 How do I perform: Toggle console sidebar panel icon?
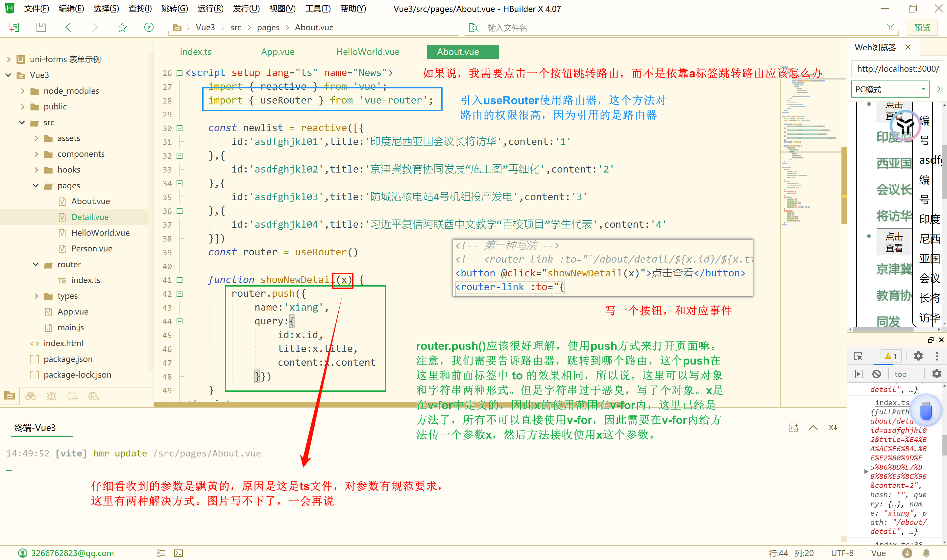(x=858, y=374)
